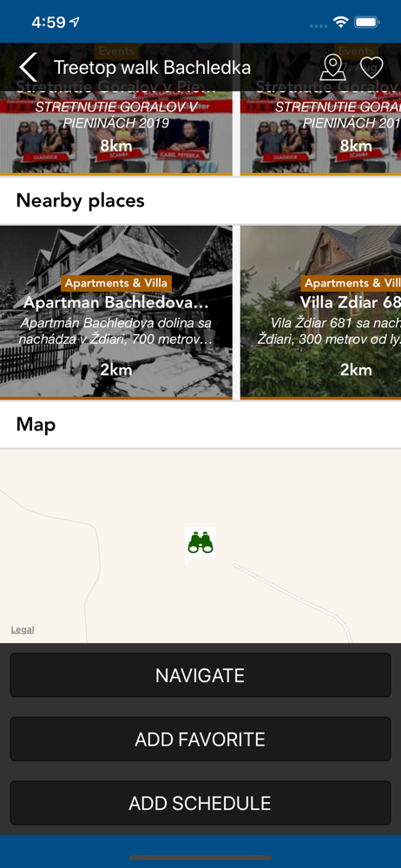Tap the NAVIGATE button

pos(200,674)
